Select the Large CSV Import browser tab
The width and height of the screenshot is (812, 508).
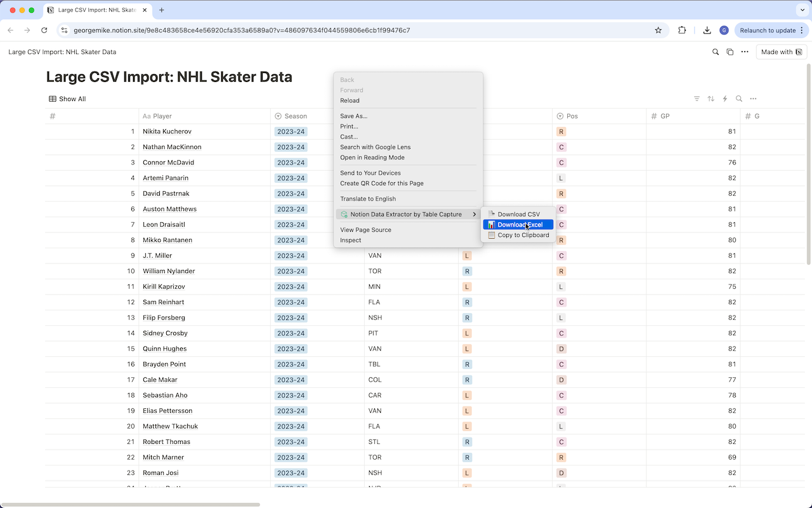pos(96,10)
